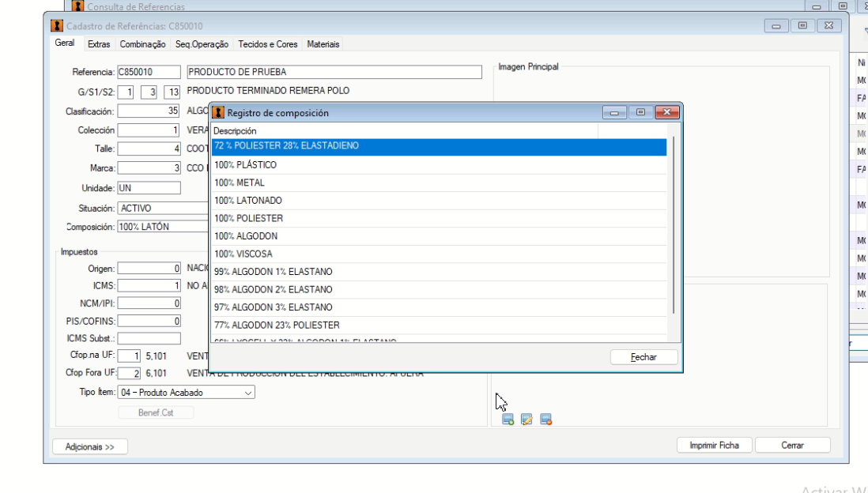
Task: Minimize the Registro de composición dialog
Action: [614, 112]
